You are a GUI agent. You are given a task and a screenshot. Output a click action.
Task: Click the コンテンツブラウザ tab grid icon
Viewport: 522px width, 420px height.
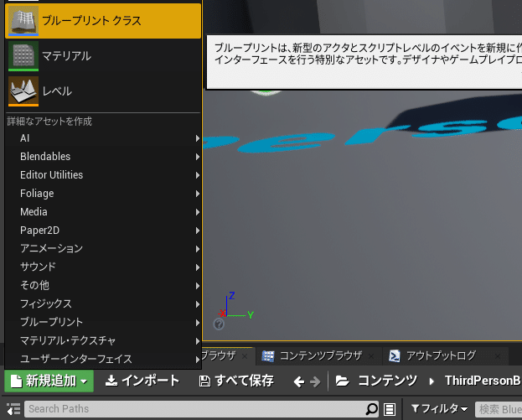point(267,356)
